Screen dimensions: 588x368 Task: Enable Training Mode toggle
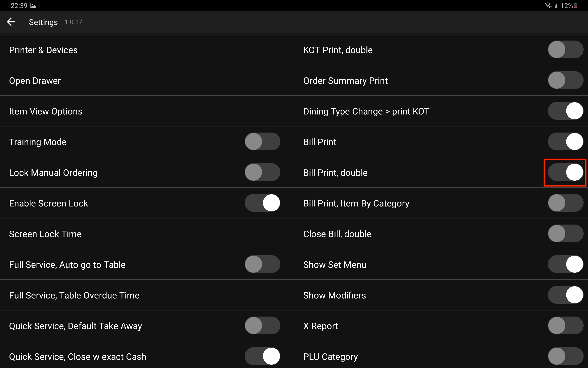pos(262,142)
